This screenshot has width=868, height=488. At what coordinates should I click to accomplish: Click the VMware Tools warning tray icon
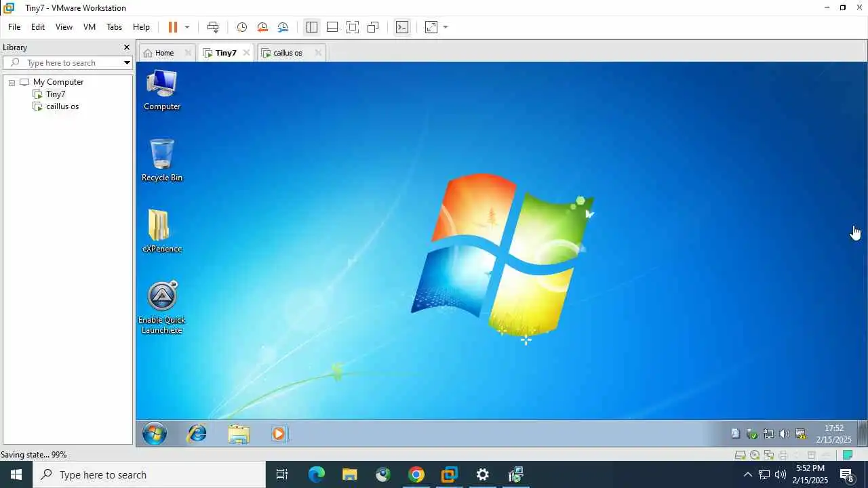[801, 434]
